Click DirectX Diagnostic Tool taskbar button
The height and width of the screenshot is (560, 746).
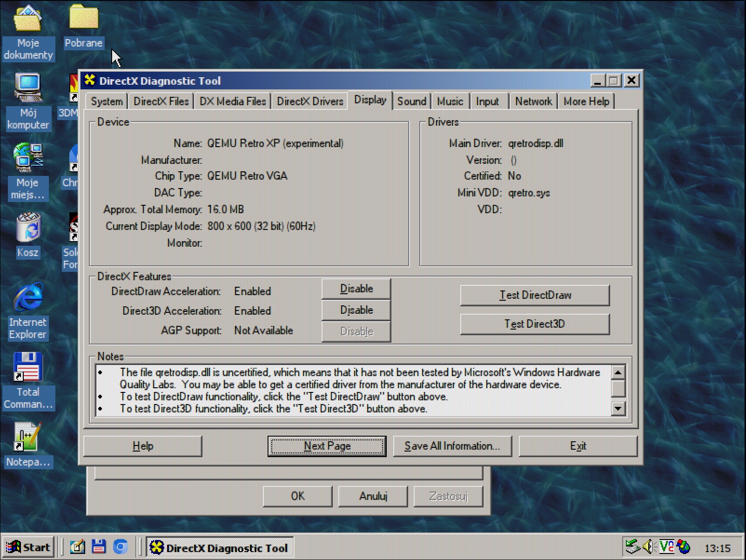tap(220, 548)
